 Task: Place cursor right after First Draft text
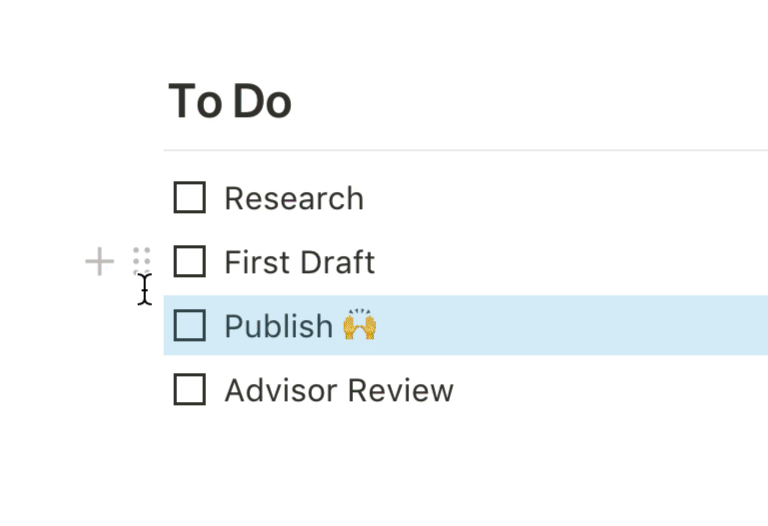(x=376, y=262)
